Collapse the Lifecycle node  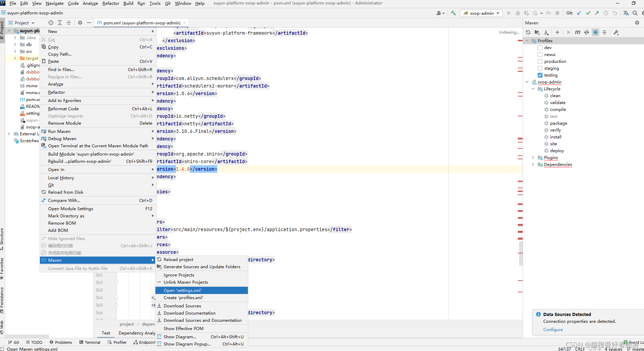[x=533, y=89]
